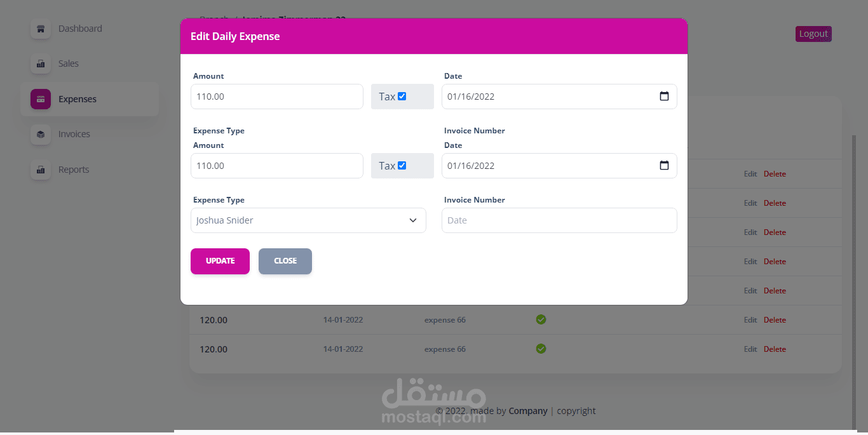Open calendar picker in second Date field
This screenshot has width=868, height=435.
pyautogui.click(x=664, y=166)
